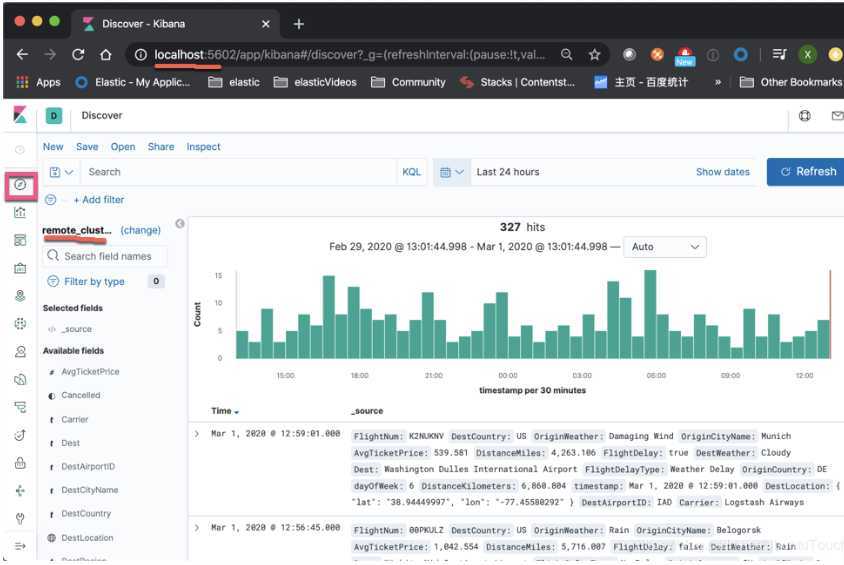Select the Cancelled field
Screen dimensions: 844x565
[81, 396]
